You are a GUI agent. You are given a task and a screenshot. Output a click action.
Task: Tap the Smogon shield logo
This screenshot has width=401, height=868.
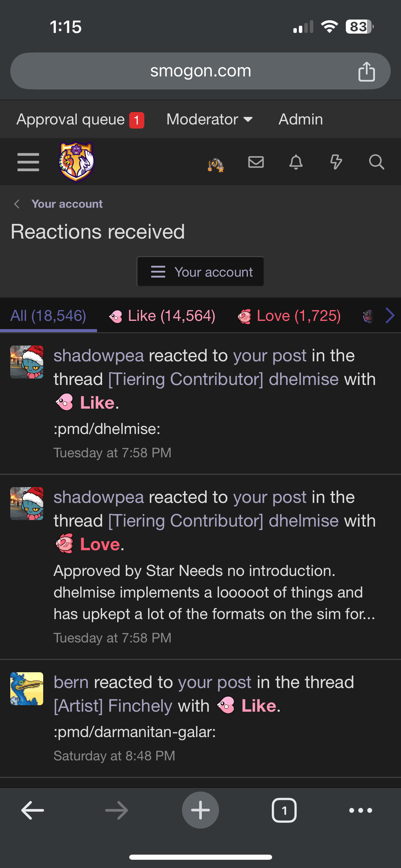tap(76, 161)
